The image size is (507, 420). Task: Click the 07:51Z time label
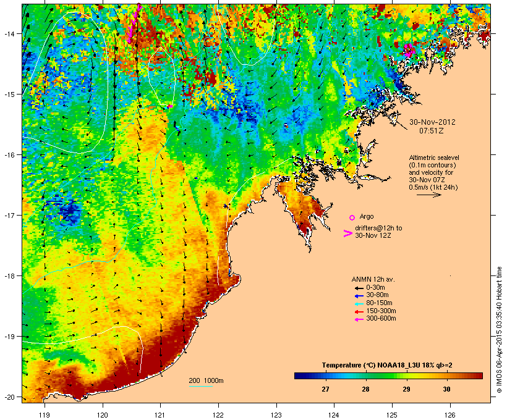coord(432,131)
